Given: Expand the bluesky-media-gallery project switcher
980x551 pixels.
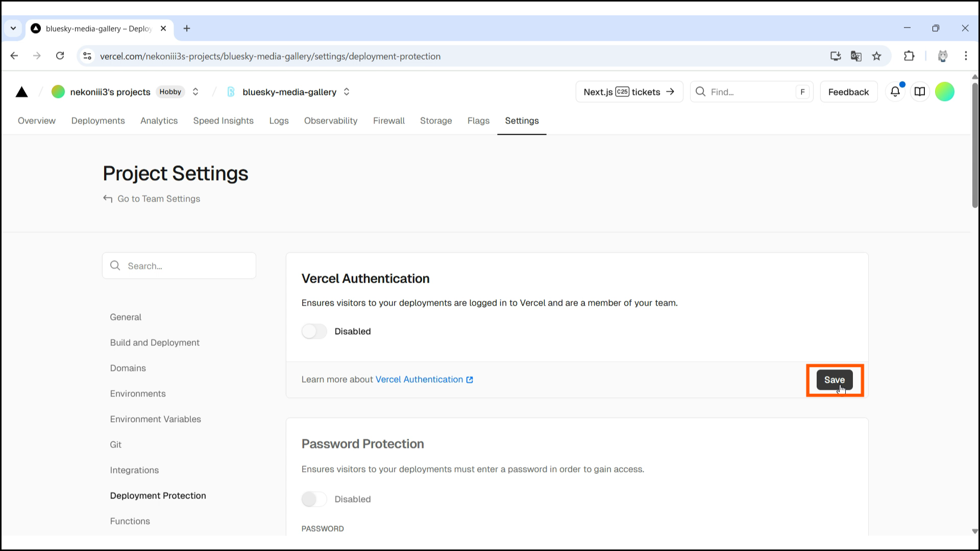Looking at the screenshot, I should [x=347, y=92].
